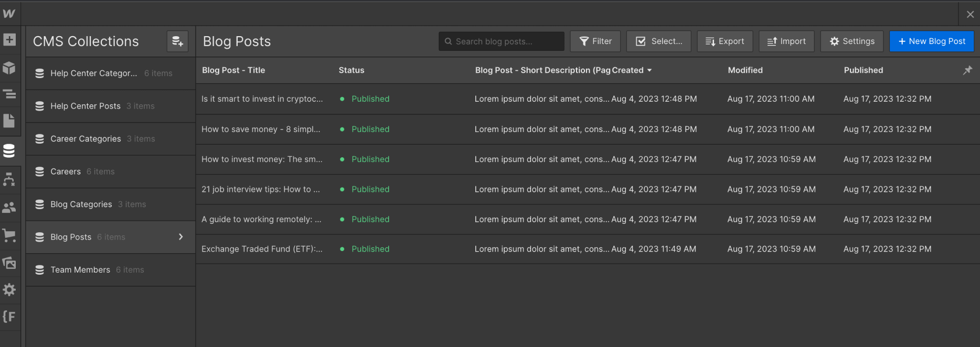Sort by the Published column header
The width and height of the screenshot is (980, 347).
[x=864, y=70]
